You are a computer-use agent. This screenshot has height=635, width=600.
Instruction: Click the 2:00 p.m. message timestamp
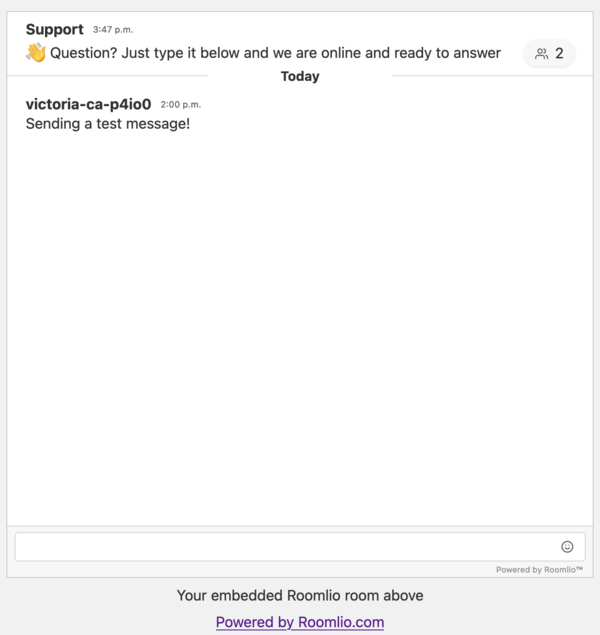[x=181, y=104]
